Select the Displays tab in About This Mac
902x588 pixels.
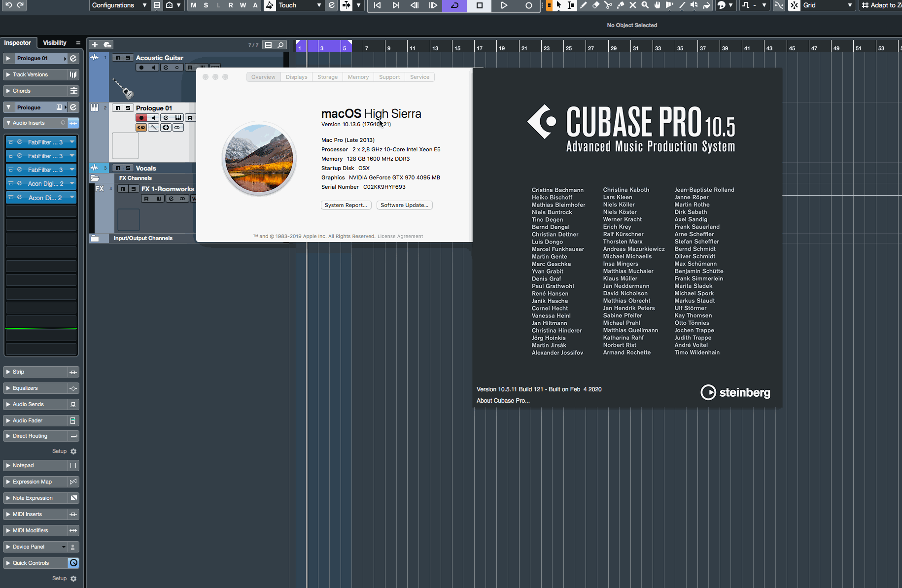click(296, 77)
